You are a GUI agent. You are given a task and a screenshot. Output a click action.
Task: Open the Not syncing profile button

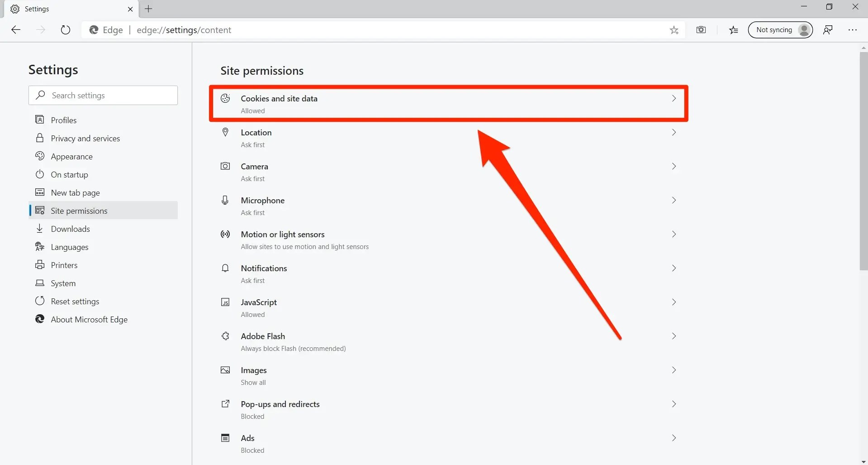click(x=780, y=29)
